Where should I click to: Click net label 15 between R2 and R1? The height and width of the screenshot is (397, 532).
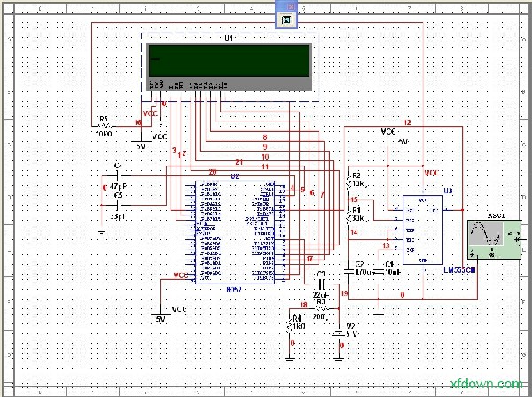pos(354,199)
